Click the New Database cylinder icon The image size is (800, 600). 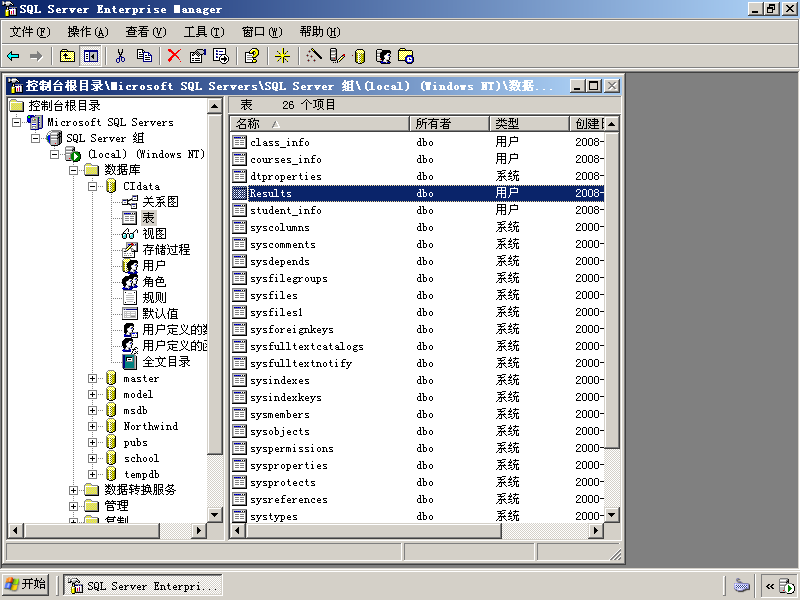click(360, 56)
